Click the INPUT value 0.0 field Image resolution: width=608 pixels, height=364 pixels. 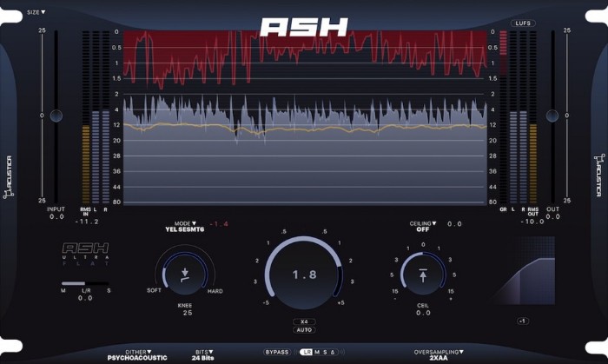56,216
